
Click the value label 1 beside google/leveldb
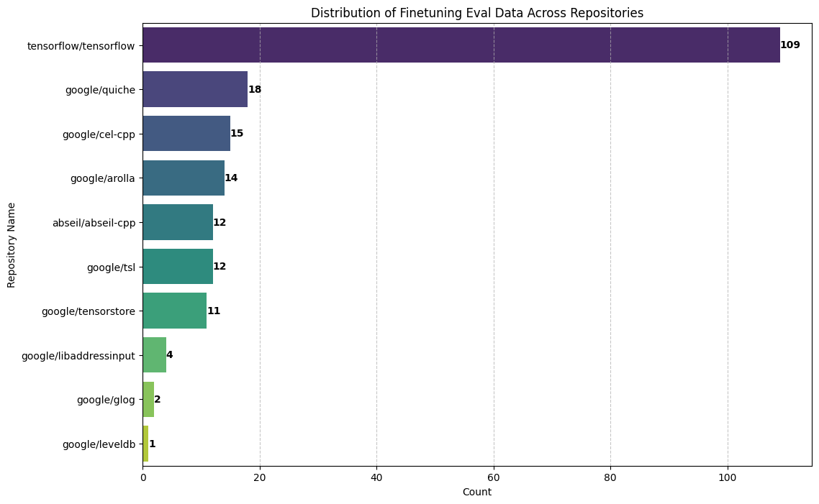(153, 444)
